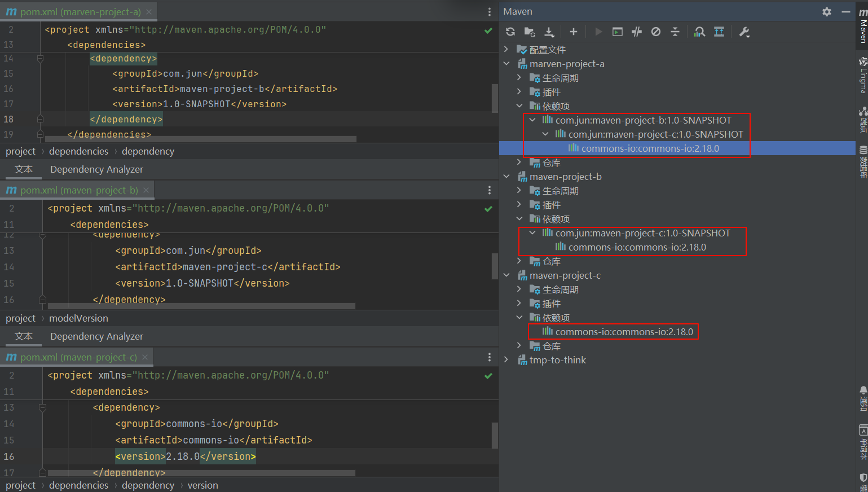The height and width of the screenshot is (492, 868).
Task: Click the Analyze Dependencies magnifier icon
Action: [x=700, y=32]
